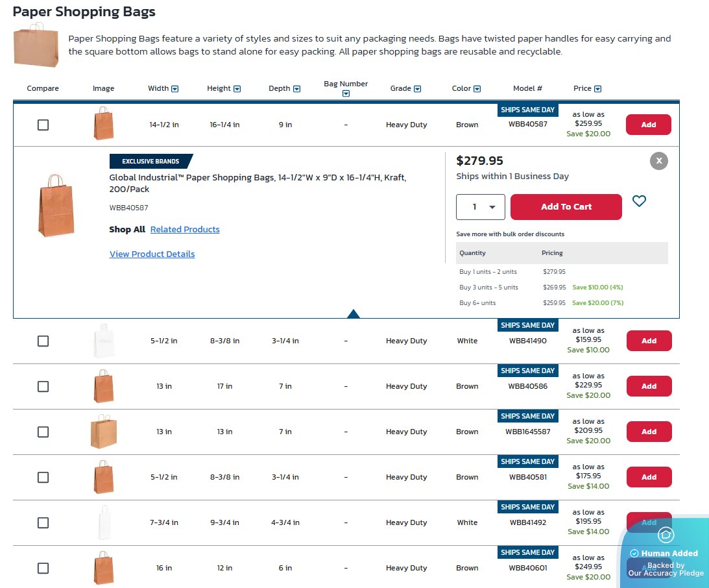Open the Color column filter arrow
This screenshot has width=709, height=588.
pos(477,89)
